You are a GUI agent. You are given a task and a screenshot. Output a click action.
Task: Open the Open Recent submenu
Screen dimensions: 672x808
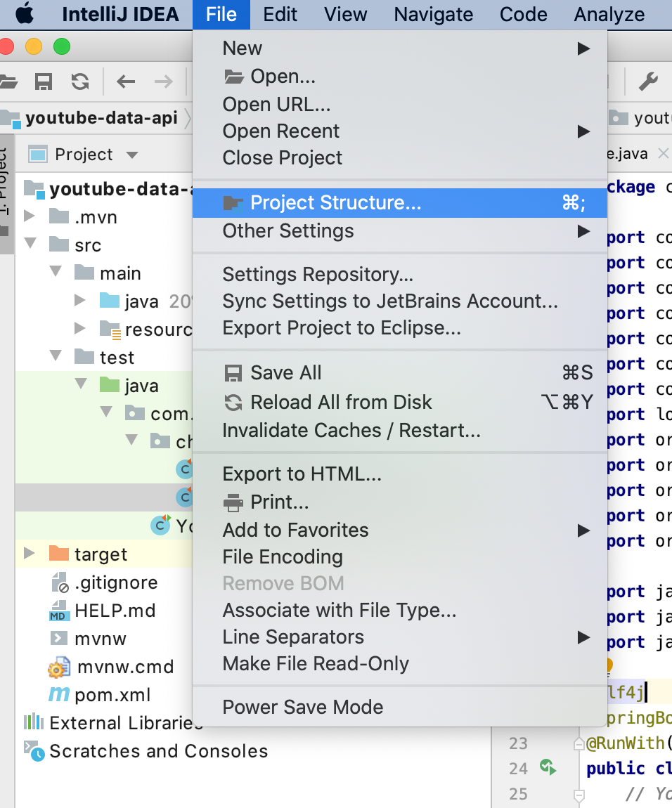click(x=400, y=131)
